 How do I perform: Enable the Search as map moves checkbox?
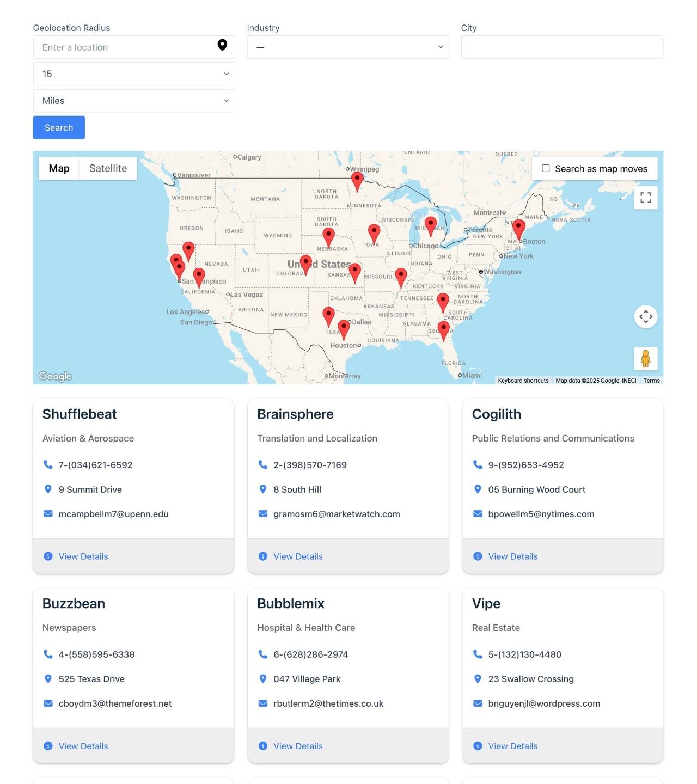pos(545,168)
